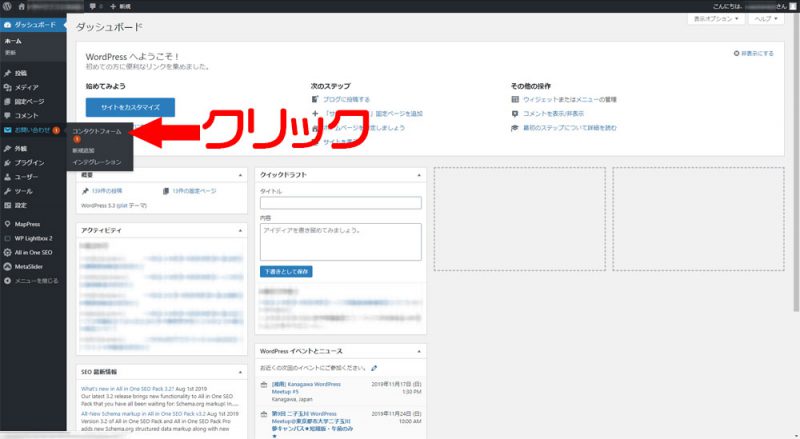Open 139件の投稿 link in 概要
Viewport: 800px width, 439px height.
click(107, 191)
